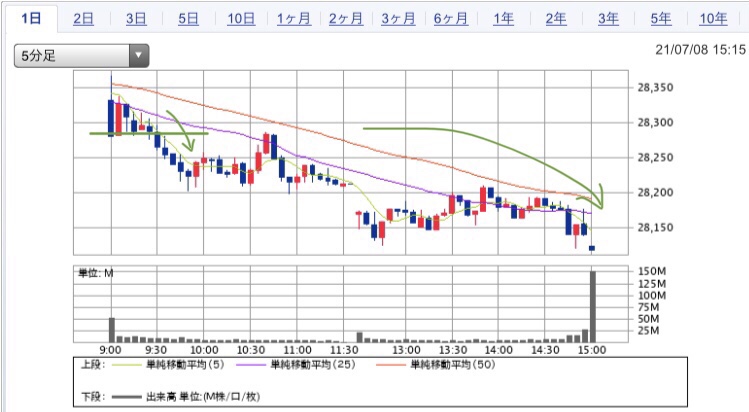The height and width of the screenshot is (412, 749).
Task: Click the 10:00 time axis label
Action: tap(204, 350)
